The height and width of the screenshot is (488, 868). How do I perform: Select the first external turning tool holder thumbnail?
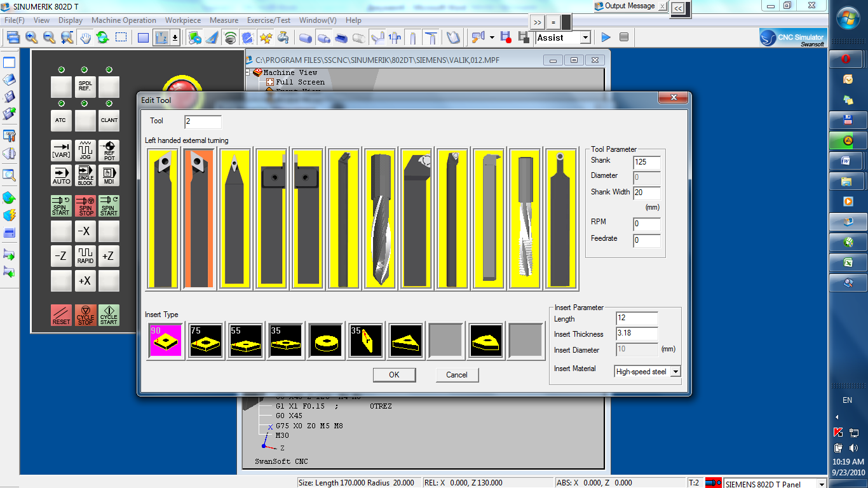pos(162,219)
